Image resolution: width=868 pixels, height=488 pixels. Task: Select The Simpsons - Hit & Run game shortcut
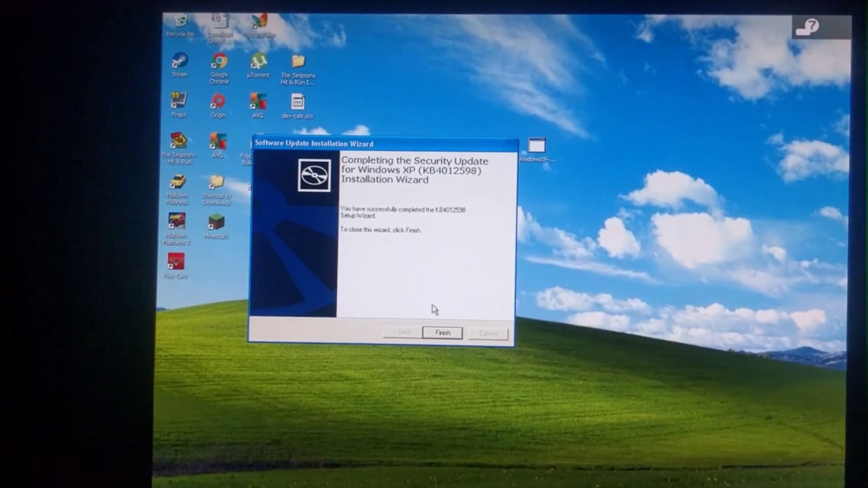[x=178, y=148]
